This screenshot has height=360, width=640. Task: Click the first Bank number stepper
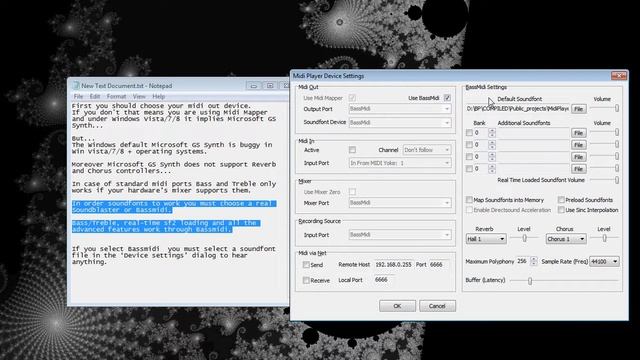click(x=491, y=133)
